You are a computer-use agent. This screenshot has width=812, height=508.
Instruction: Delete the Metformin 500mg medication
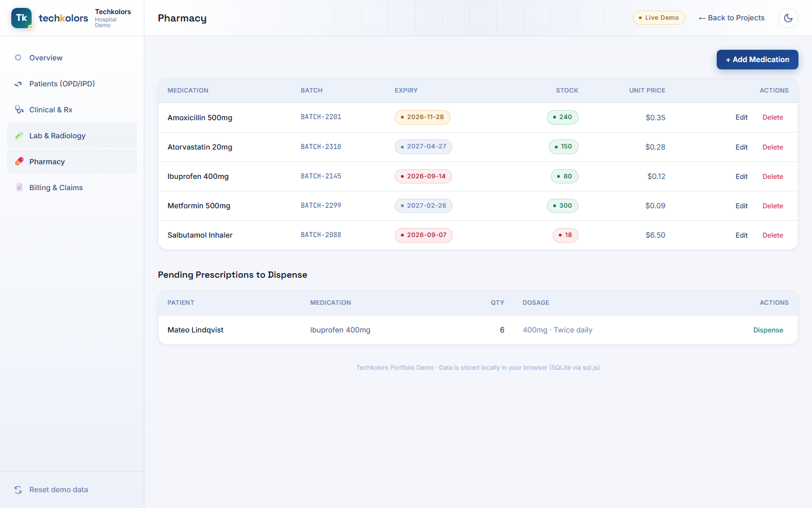(773, 206)
